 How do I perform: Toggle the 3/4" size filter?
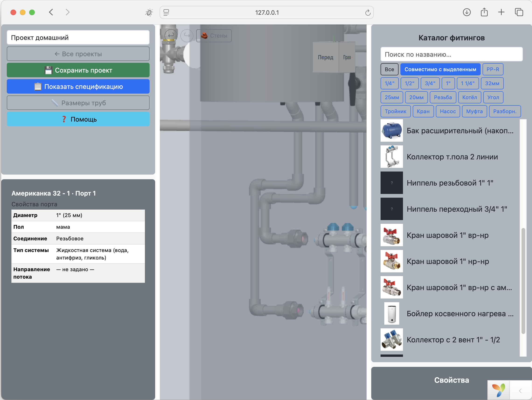pos(430,83)
